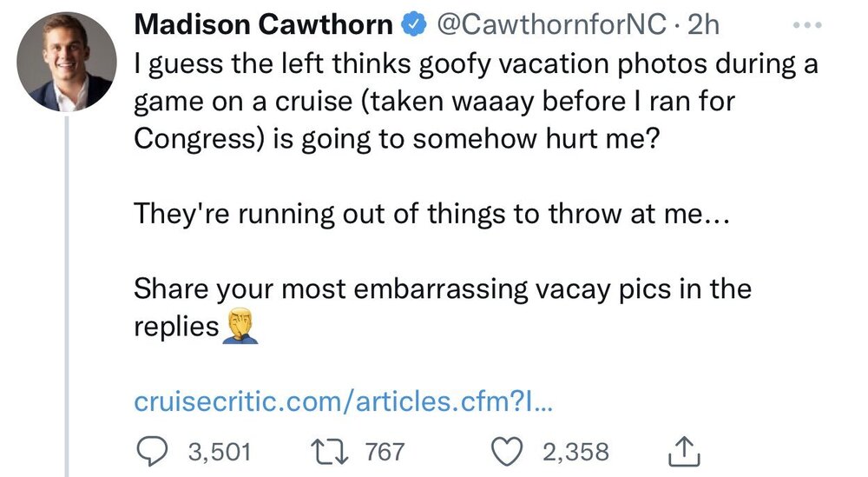Open the three-dot more options menu
Viewport: 868px width, 477px height.
tap(809, 27)
